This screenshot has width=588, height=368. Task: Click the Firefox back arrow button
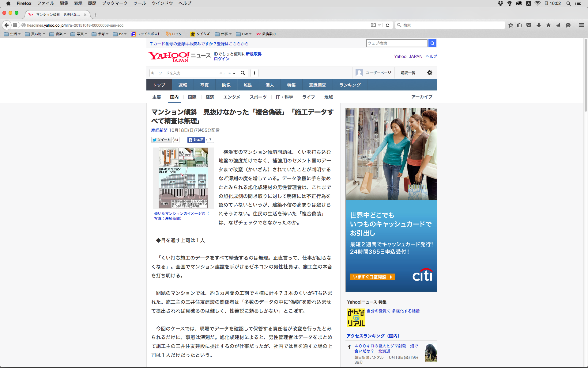pos(6,25)
